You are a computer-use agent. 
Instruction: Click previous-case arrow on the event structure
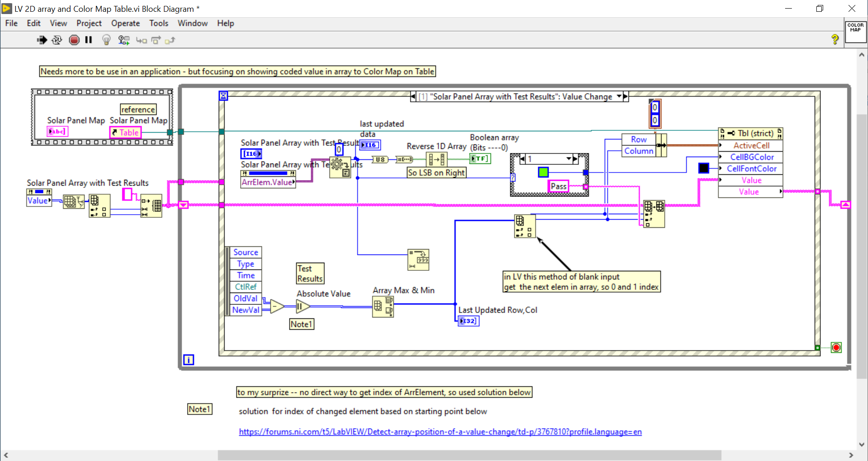(413, 96)
